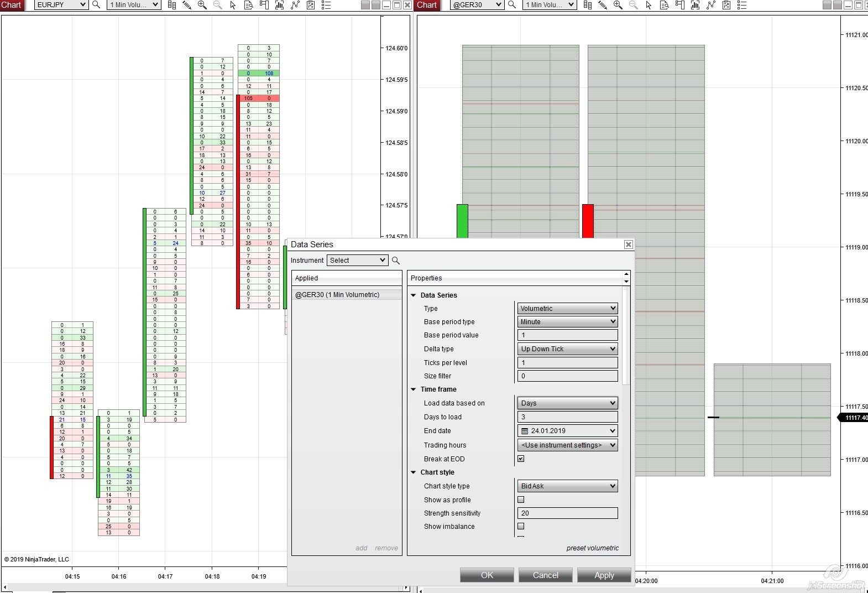The height and width of the screenshot is (593, 868).
Task: Search for an instrument on @GER30 chart toolbar
Action: (512, 5)
